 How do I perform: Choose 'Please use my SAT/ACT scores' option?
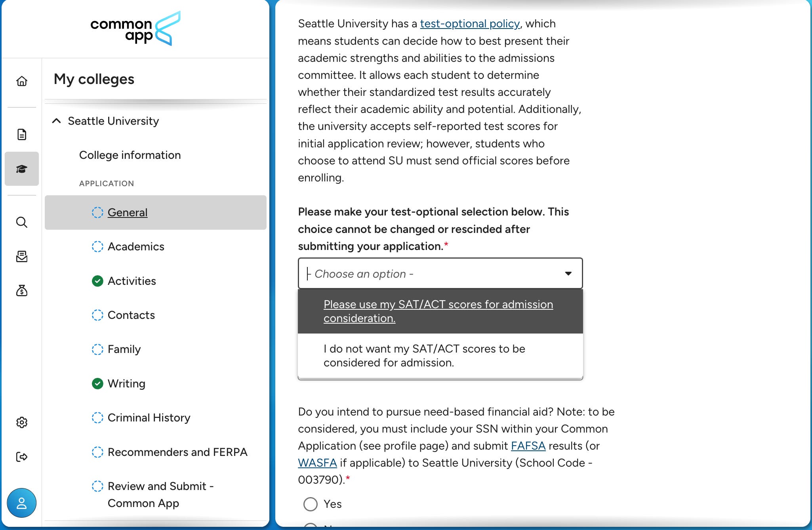(438, 311)
